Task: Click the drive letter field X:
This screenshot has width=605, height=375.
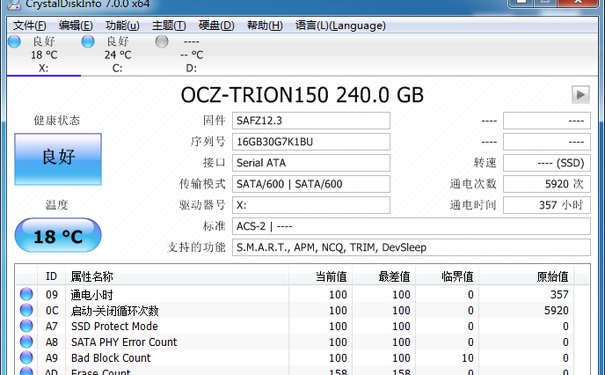Action: click(311, 205)
